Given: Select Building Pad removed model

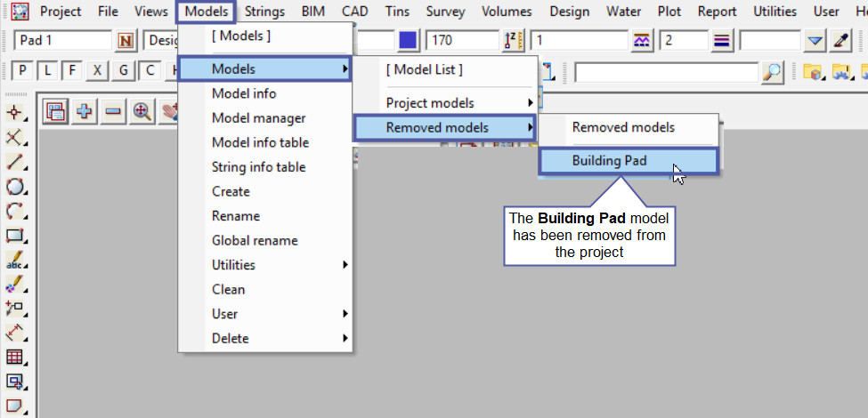Looking at the screenshot, I should pyautogui.click(x=629, y=161).
